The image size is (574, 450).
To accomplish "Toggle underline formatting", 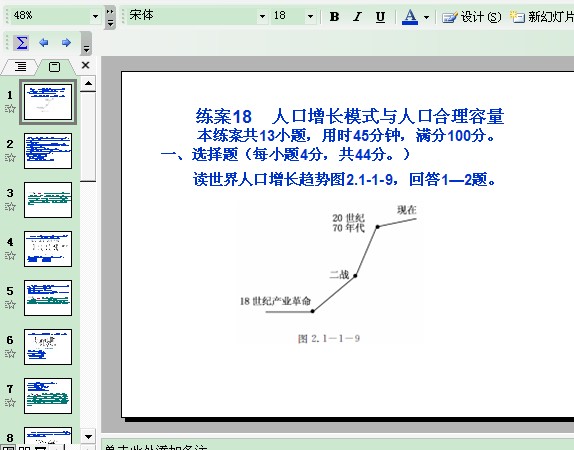I will point(380,16).
